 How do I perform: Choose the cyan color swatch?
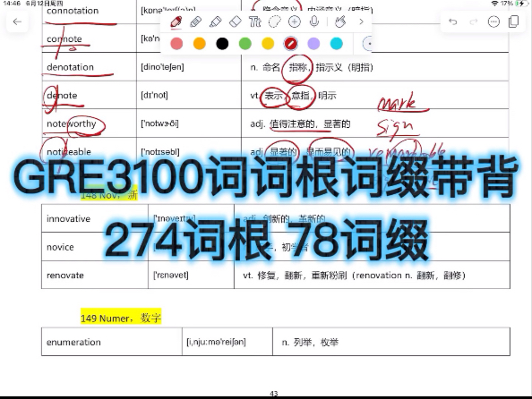coord(337,44)
